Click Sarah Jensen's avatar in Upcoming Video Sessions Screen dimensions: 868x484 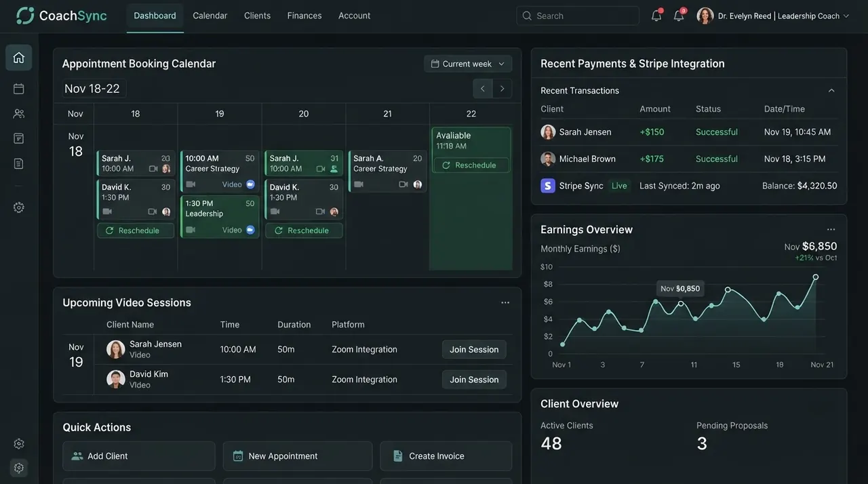116,349
